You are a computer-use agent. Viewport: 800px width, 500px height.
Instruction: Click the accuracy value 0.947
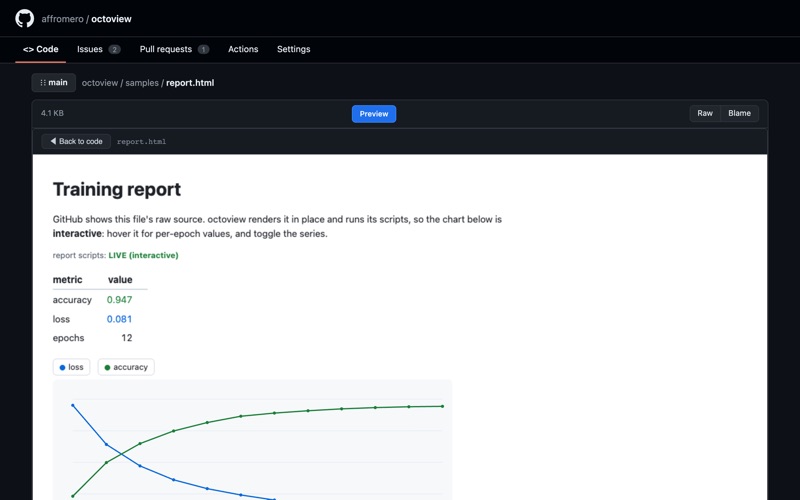[x=119, y=299]
